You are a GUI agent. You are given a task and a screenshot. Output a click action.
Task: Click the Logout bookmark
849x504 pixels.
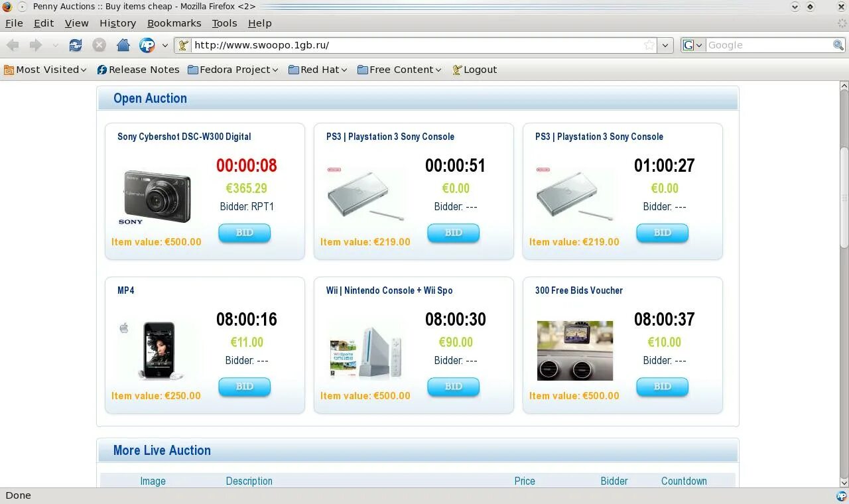[x=474, y=70]
